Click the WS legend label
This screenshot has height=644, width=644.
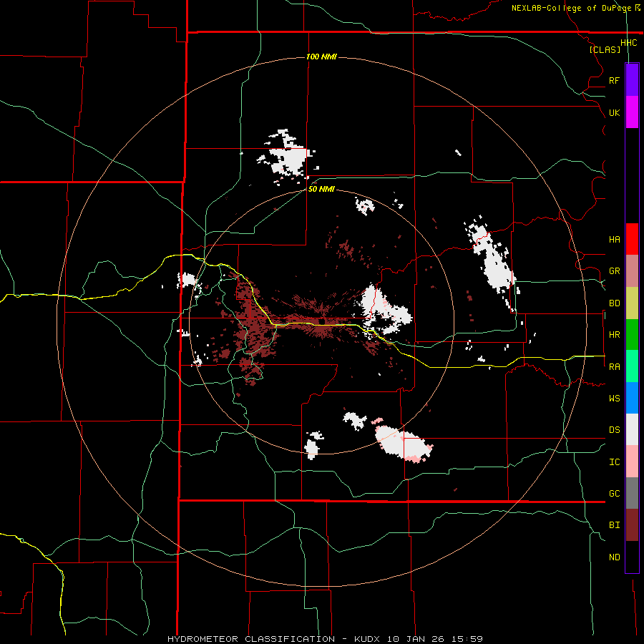pyautogui.click(x=614, y=398)
